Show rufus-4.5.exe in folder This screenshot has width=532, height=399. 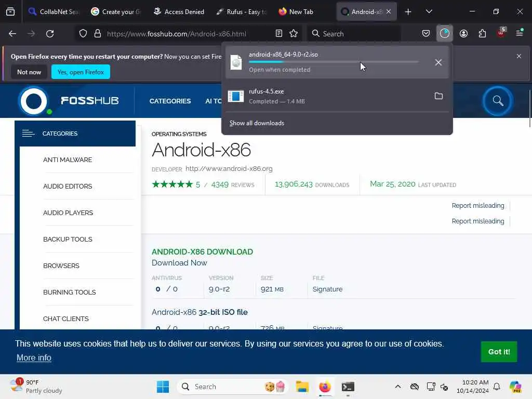438,96
